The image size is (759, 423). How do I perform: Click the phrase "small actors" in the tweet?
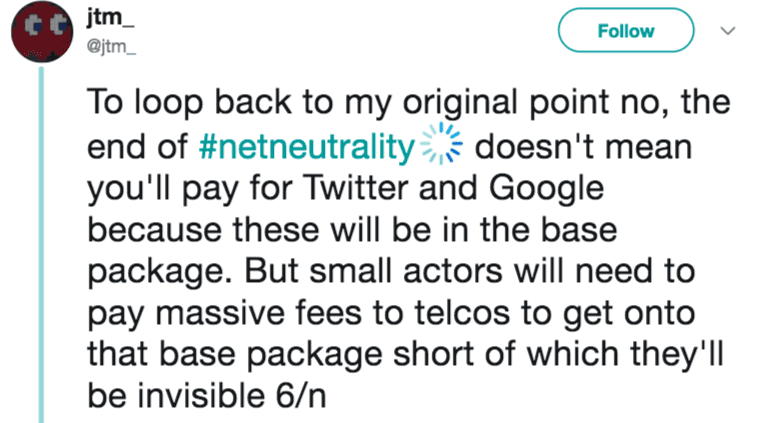click(406, 271)
